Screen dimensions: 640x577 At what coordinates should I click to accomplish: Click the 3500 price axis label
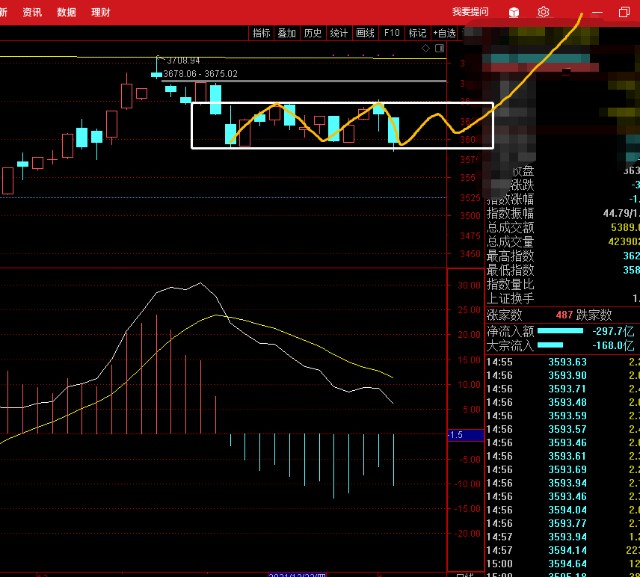(x=470, y=216)
